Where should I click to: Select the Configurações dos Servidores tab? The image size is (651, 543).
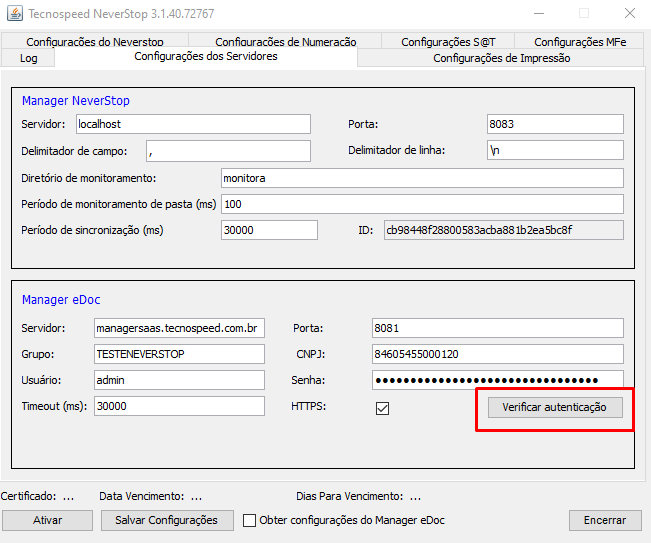206,56
